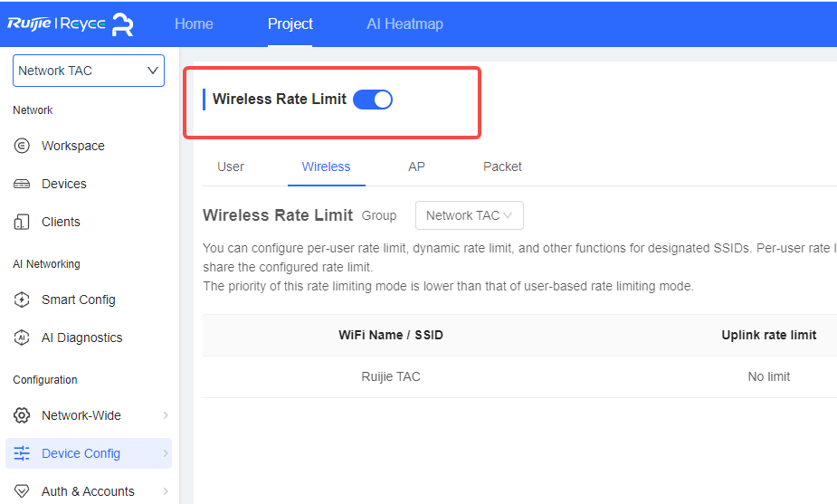Open the Group Network TAC dropdown
Screen dimensions: 837x504
pos(469,215)
